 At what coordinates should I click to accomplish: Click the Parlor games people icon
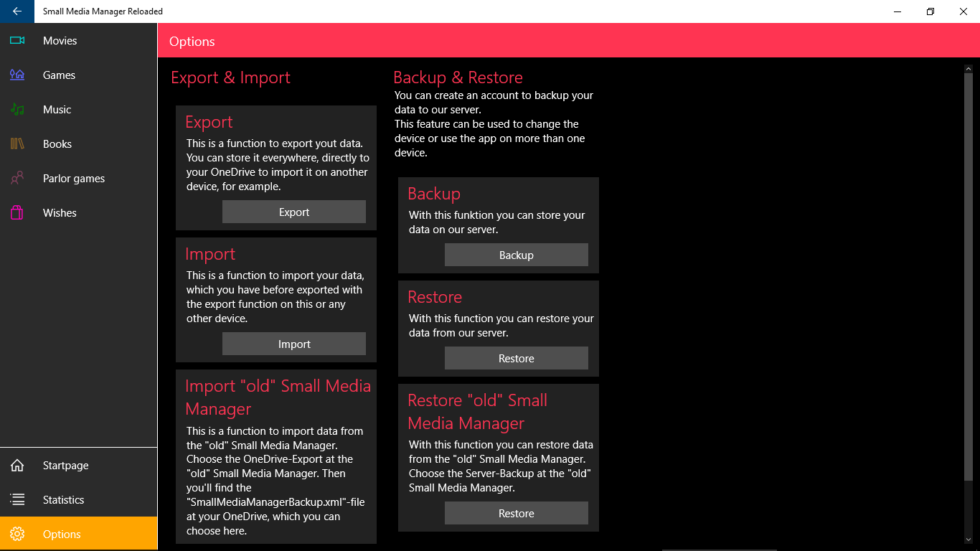(x=17, y=178)
